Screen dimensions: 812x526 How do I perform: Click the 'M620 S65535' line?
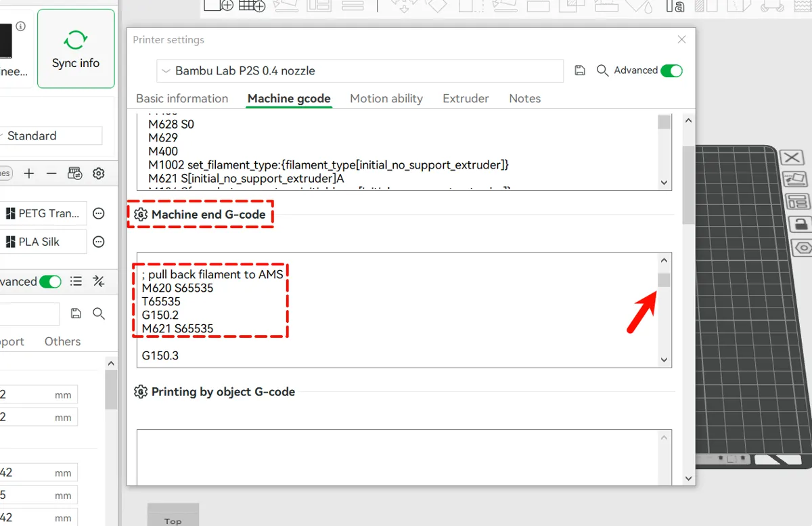tap(177, 288)
